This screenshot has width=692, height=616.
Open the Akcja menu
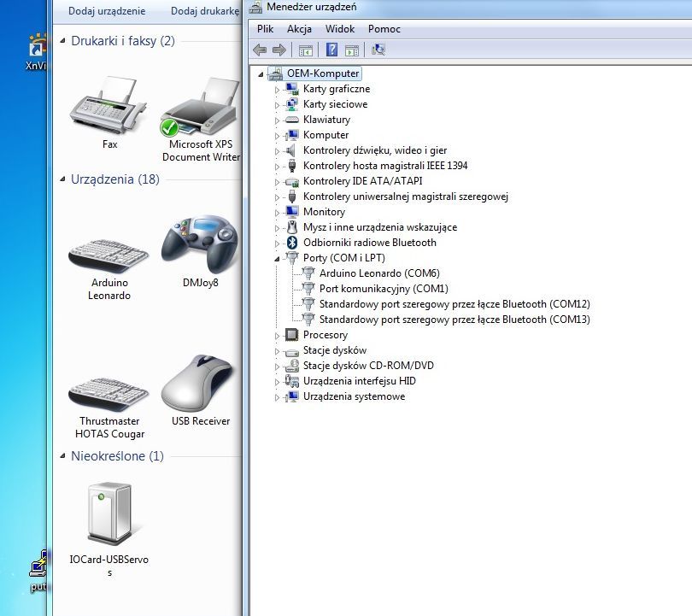pos(299,29)
